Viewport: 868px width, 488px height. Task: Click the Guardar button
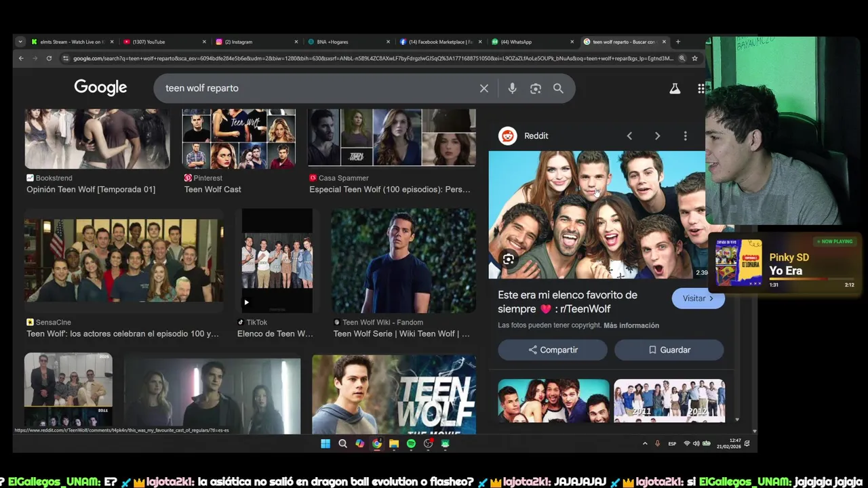point(669,350)
